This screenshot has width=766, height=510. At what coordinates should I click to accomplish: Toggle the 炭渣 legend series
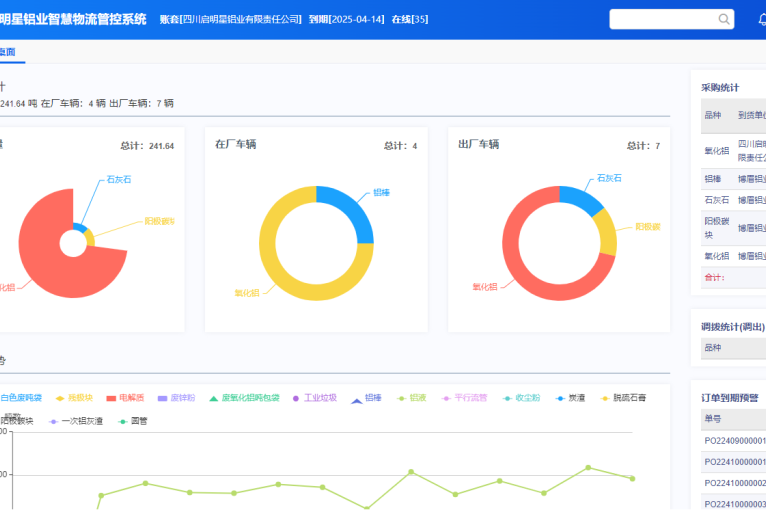[571, 398]
